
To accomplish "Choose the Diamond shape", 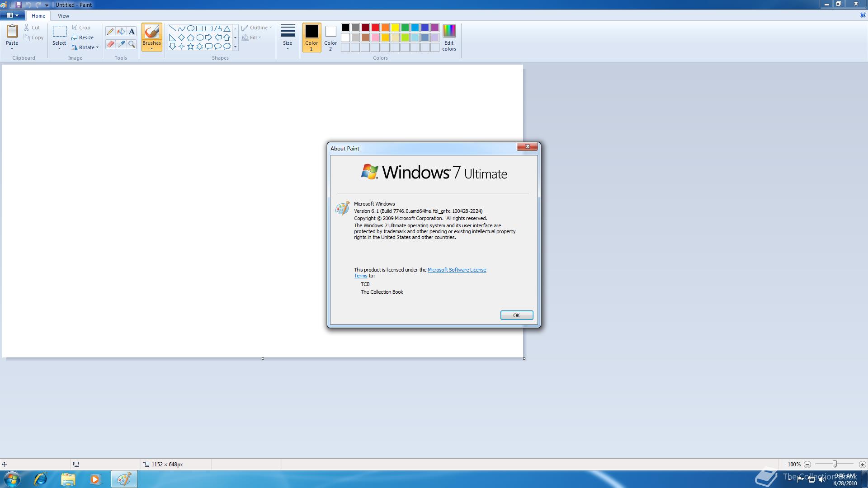I will click(x=181, y=38).
